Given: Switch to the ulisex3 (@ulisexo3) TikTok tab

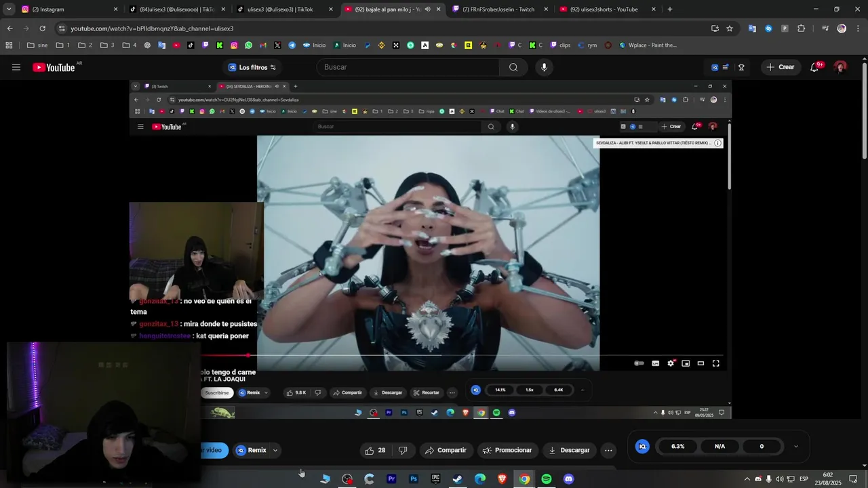Looking at the screenshot, I should 283,9.
